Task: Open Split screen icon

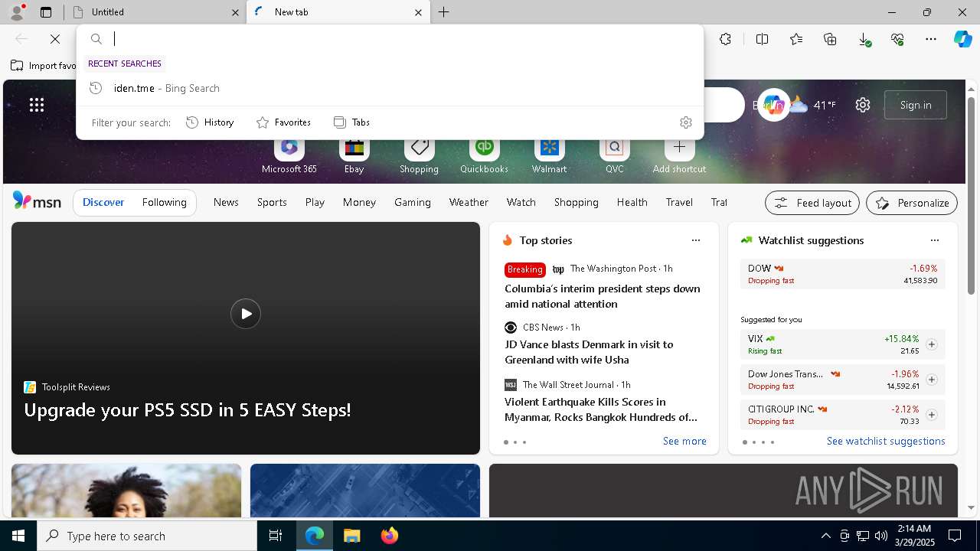Action: click(762, 39)
